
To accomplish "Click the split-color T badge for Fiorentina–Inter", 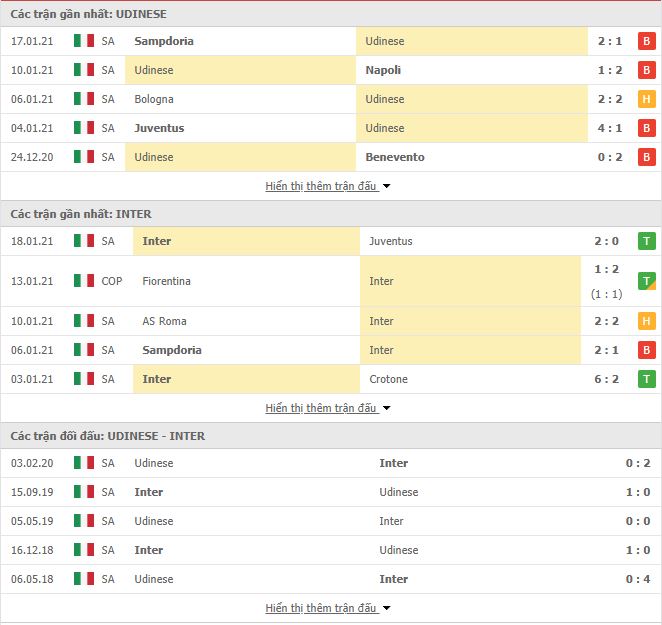I will [646, 281].
